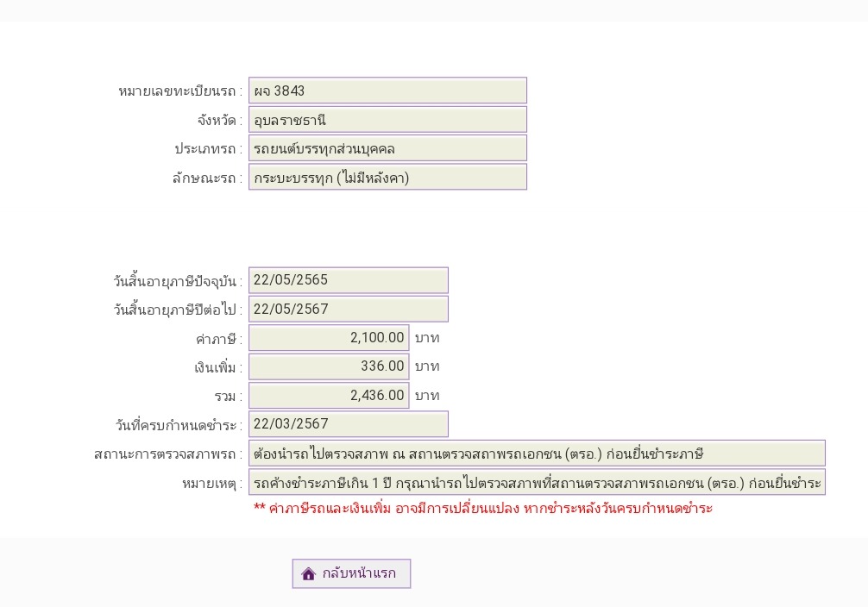Click the red warning note about tax changes
This screenshot has width=868, height=607.
483,508
